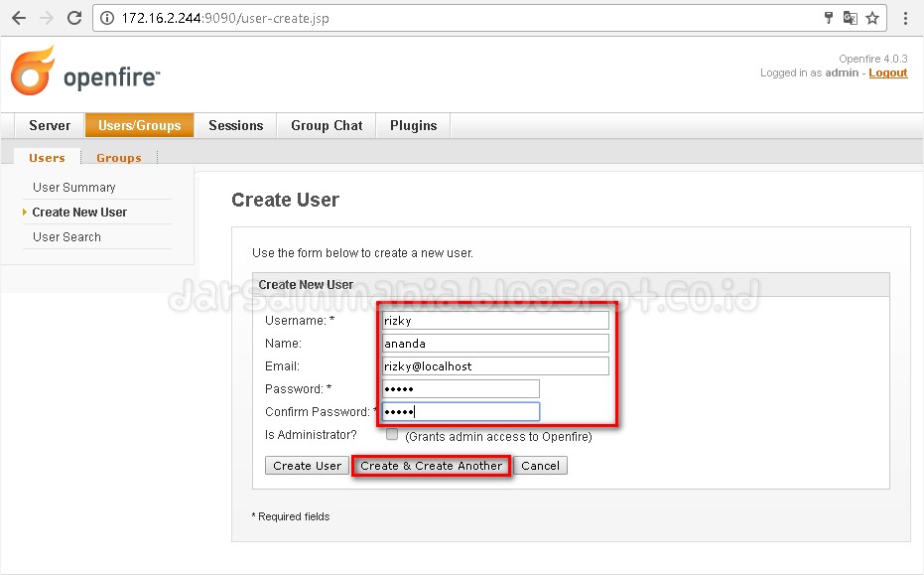The width and height of the screenshot is (924, 575).
Task: Logout from the admin console
Action: pos(887,72)
